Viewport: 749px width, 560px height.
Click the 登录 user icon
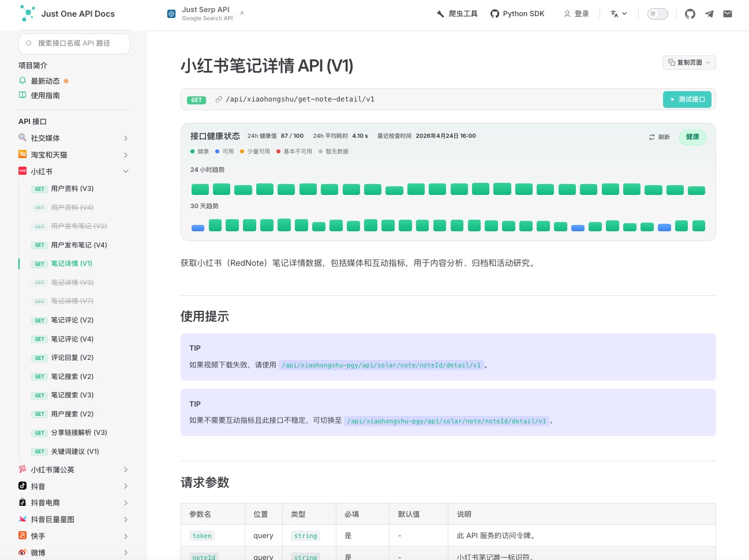[x=567, y=14]
